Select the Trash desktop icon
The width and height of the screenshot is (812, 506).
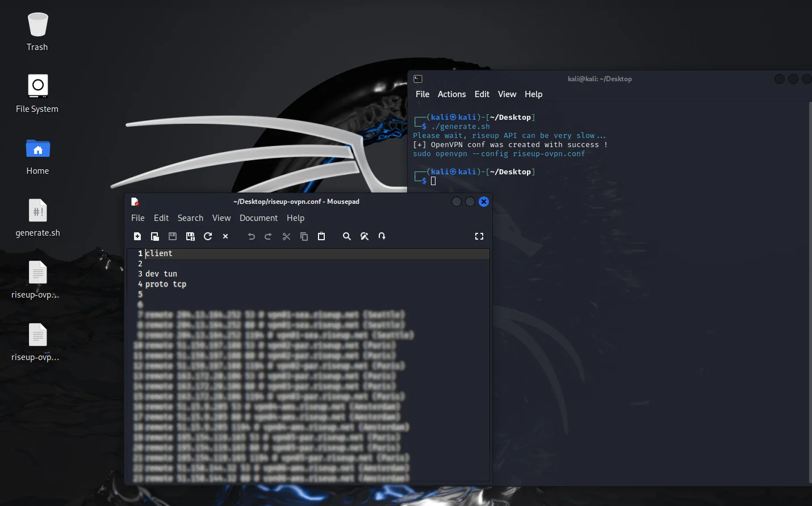(37, 32)
